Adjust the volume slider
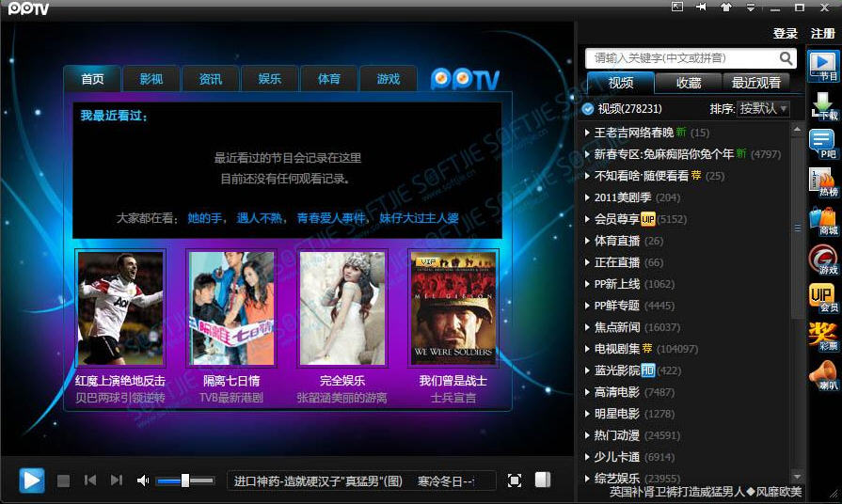Screen dimensions: 842x504 185,480
